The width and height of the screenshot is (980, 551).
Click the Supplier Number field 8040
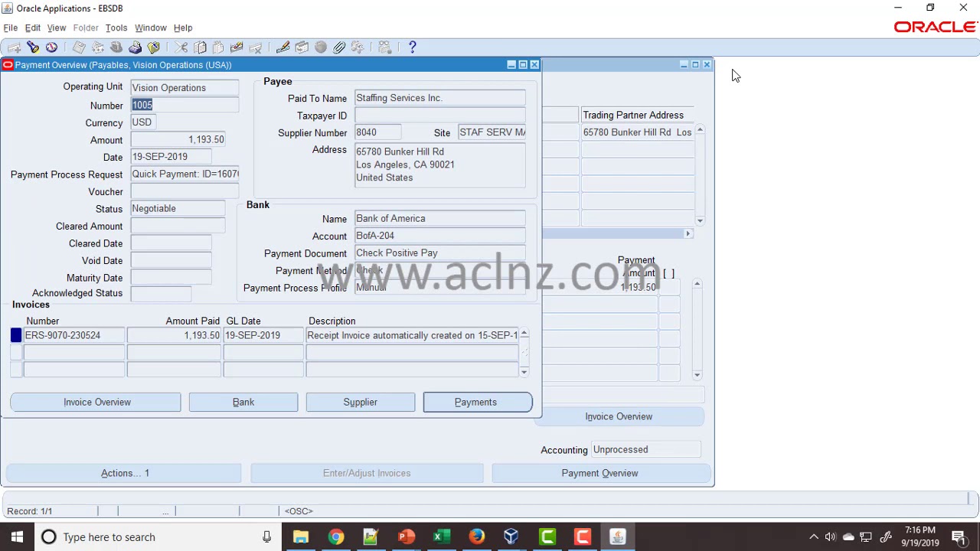(378, 132)
